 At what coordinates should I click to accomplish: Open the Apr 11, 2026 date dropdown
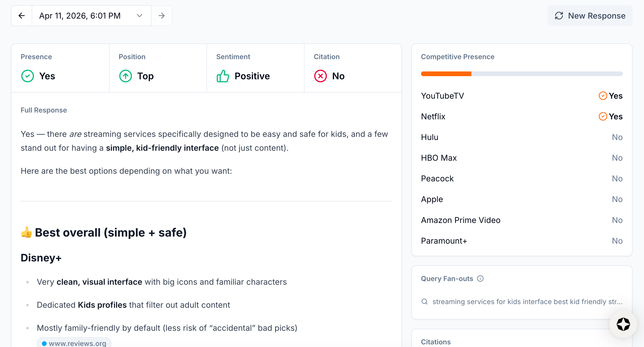click(x=80, y=16)
